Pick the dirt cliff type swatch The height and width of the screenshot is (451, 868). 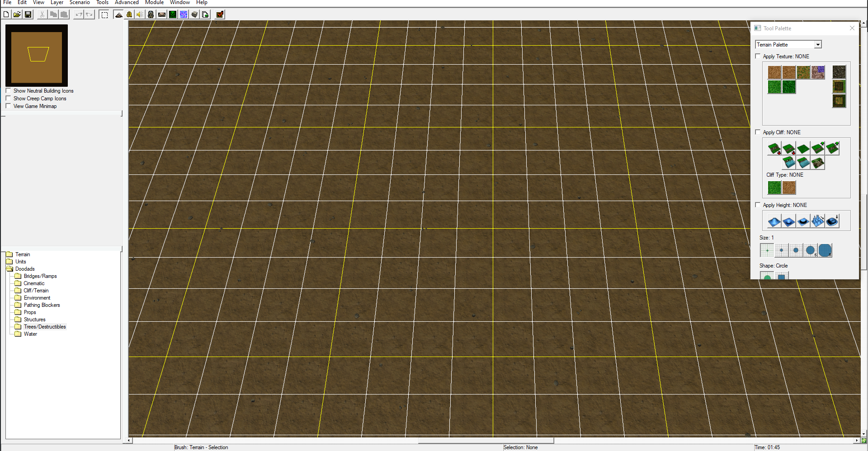789,188
